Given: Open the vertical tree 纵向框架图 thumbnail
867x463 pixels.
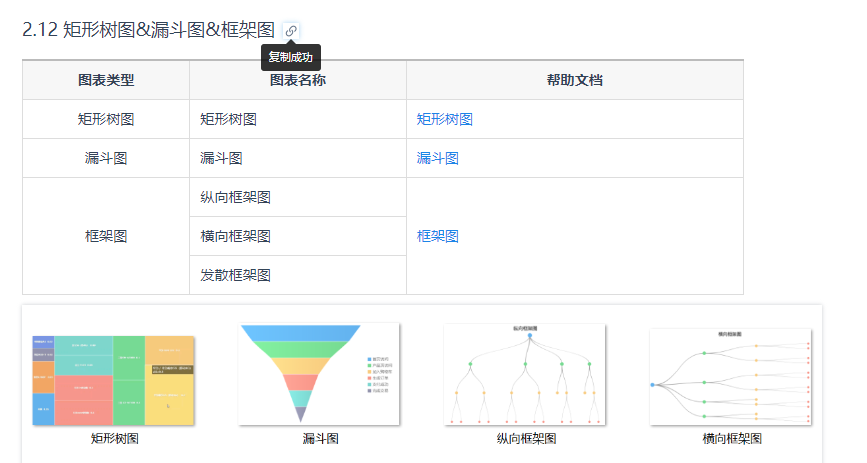Looking at the screenshot, I should coord(525,374).
